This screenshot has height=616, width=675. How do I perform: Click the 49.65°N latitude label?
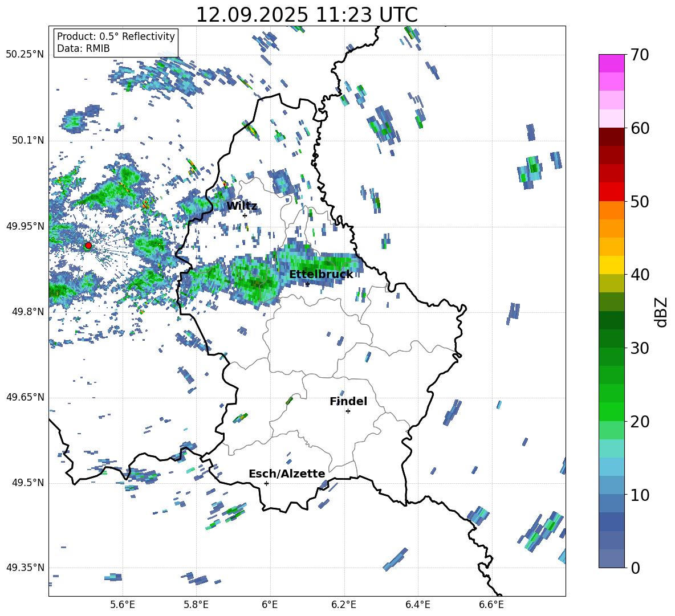coord(25,397)
